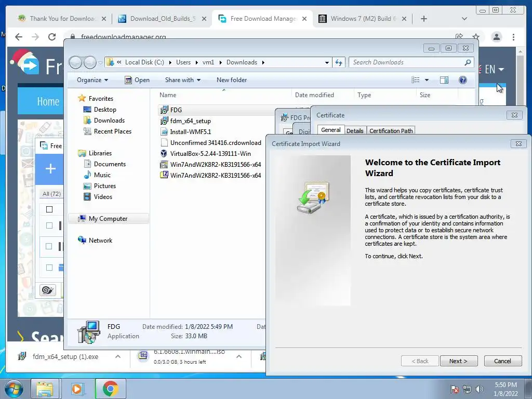Click Favorites star icon
532x399 pixels.
pos(82,98)
